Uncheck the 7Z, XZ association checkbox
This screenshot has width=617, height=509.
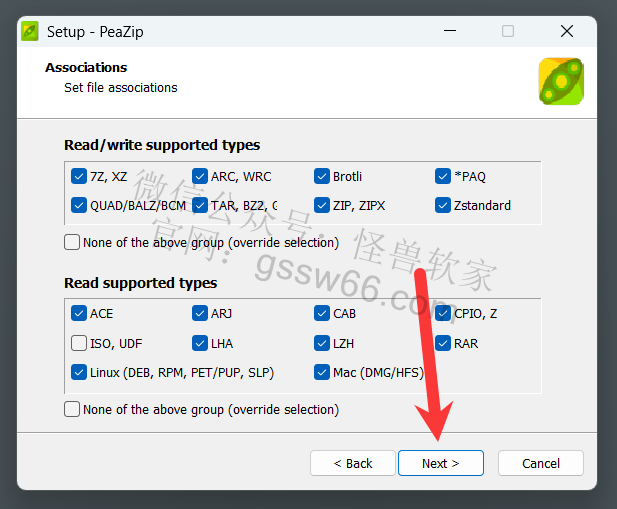[x=79, y=176]
